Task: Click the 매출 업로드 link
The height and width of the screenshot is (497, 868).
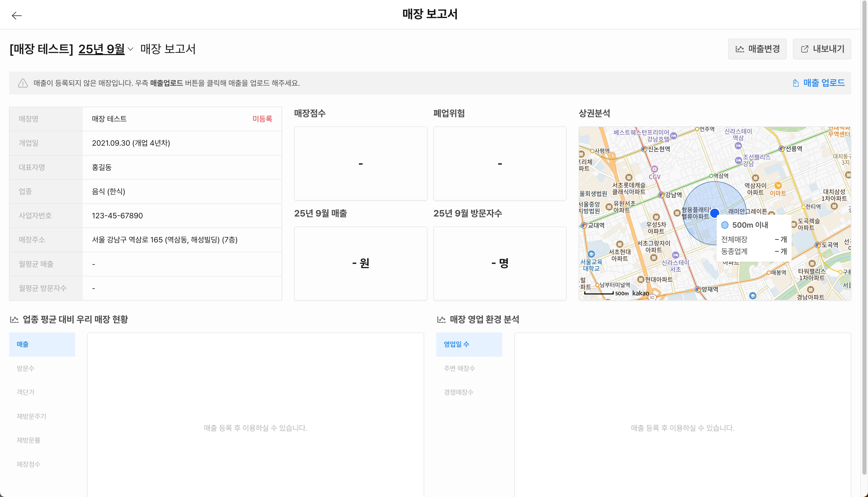Action: coord(824,83)
